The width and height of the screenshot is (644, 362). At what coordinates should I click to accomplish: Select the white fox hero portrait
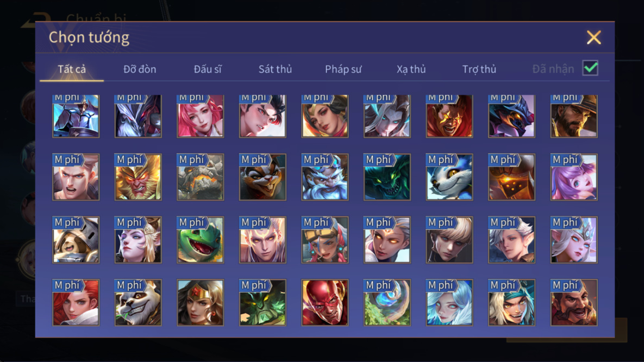[x=449, y=177]
